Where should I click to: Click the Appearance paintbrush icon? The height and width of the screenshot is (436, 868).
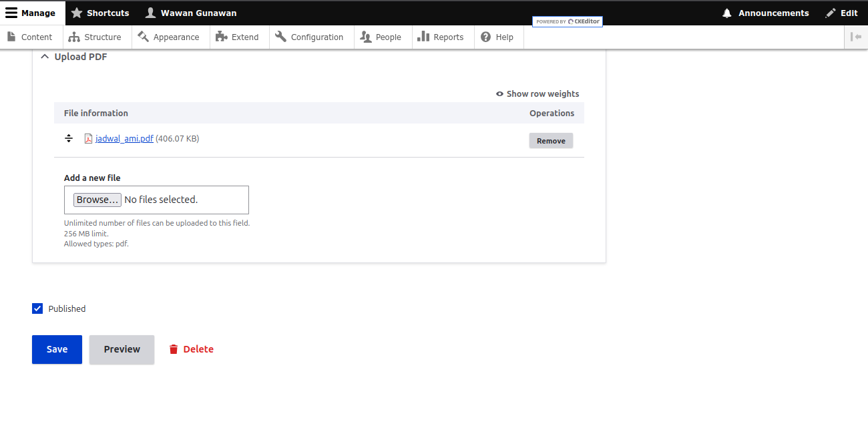[x=143, y=37]
